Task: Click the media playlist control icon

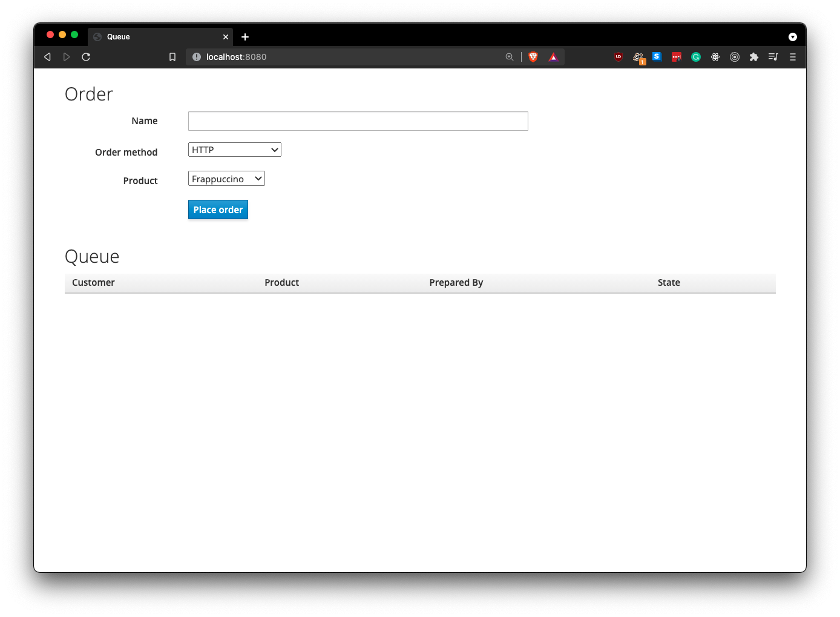Action: click(x=773, y=57)
